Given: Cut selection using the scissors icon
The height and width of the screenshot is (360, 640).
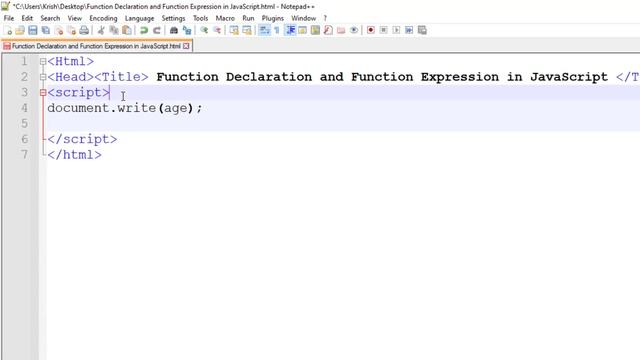Looking at the screenshot, I should coord(101,30).
